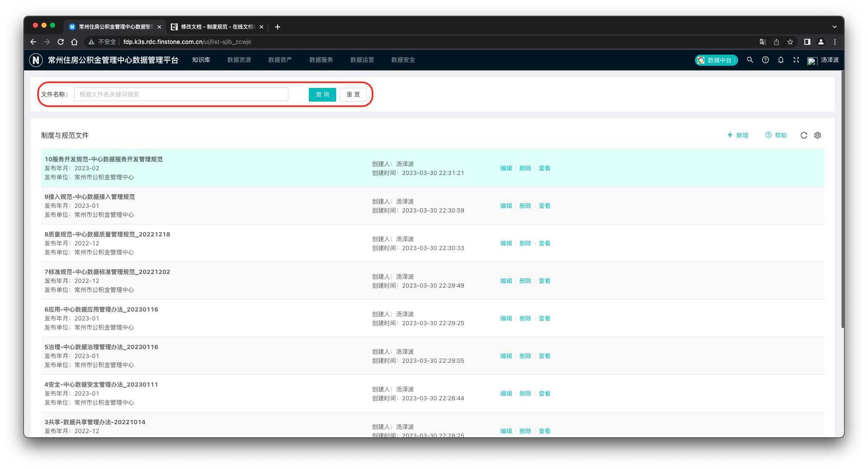Click the translate page icon
The image size is (868, 469).
point(763,42)
